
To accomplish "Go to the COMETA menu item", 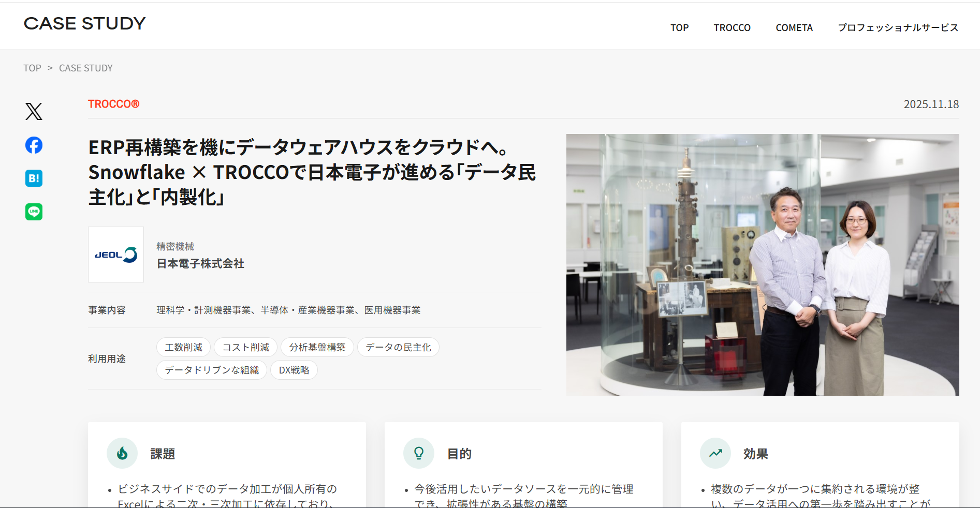I will point(794,28).
